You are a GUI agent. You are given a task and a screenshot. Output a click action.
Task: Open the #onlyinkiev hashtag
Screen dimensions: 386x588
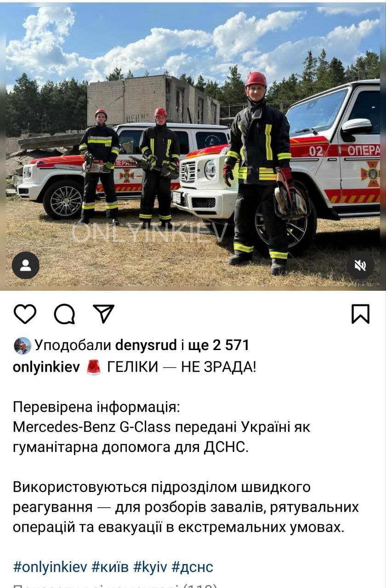[50, 567]
